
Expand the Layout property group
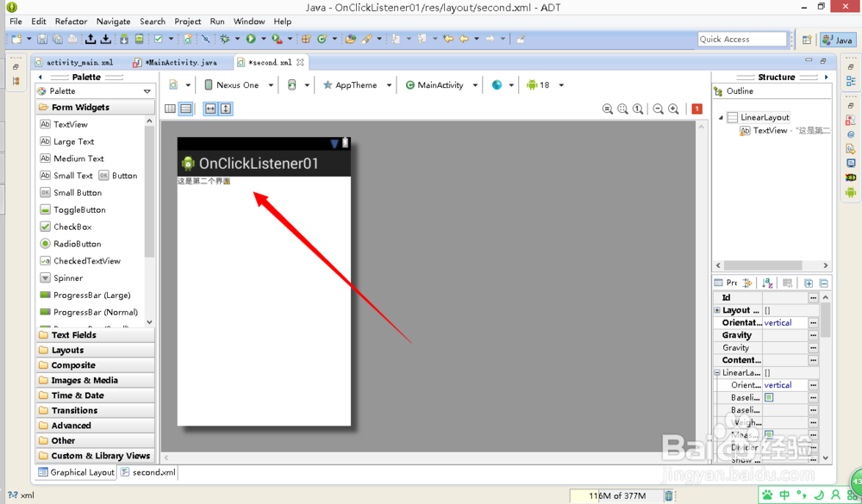tap(717, 310)
